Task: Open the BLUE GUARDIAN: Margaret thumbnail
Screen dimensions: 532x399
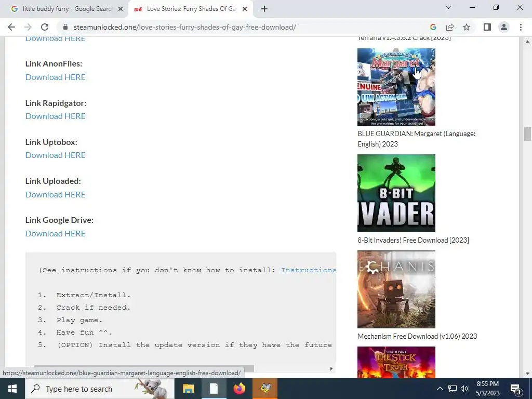Action: (x=396, y=87)
